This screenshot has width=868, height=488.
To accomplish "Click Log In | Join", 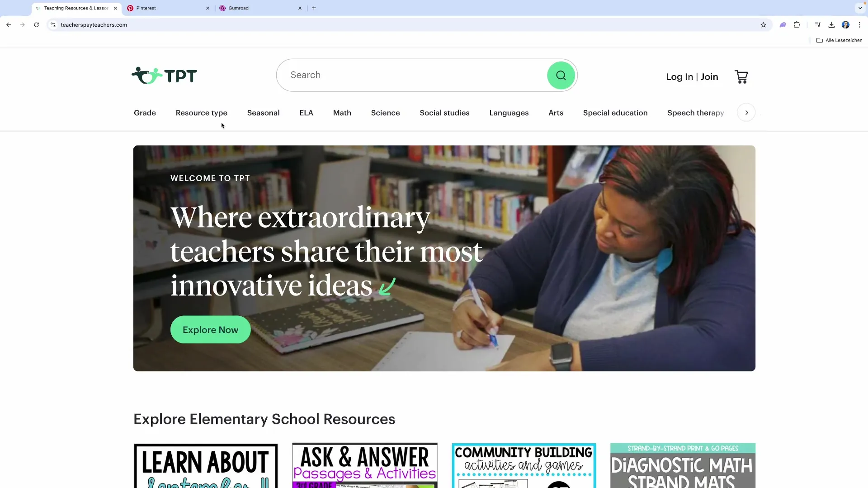I will pos(692,77).
